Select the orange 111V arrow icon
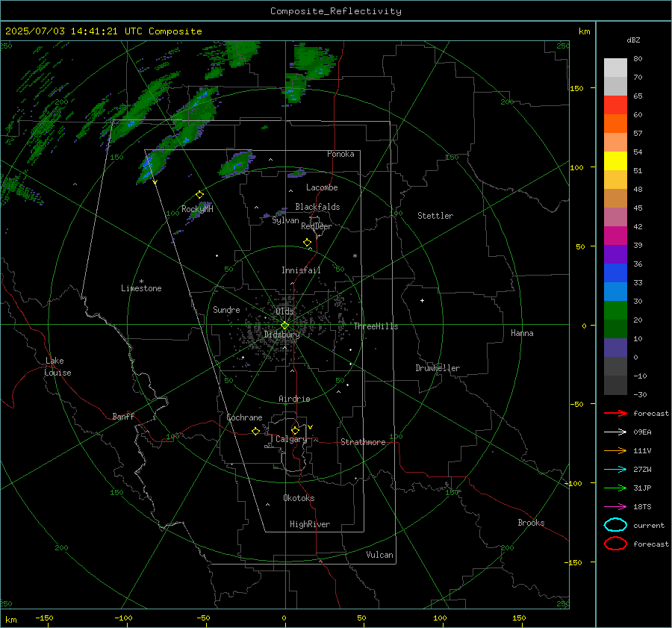The height and width of the screenshot is (628, 672). click(615, 450)
